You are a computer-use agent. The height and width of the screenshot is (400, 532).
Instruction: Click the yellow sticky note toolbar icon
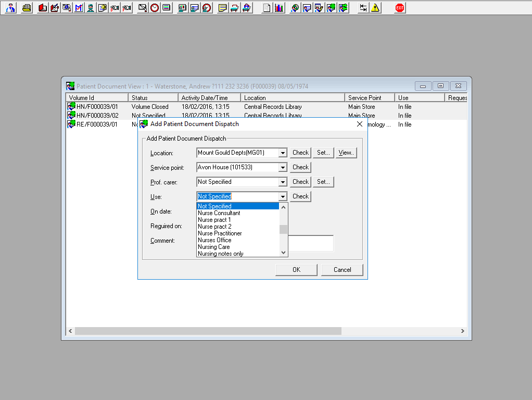point(223,8)
